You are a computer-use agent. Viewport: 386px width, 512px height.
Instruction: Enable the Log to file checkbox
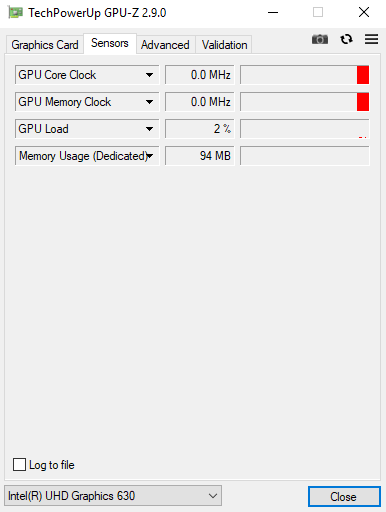point(19,464)
